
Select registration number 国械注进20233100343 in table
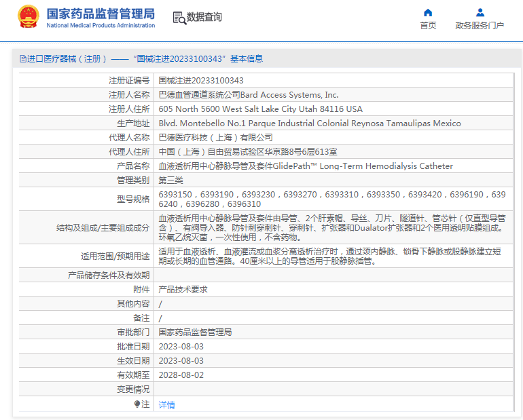coord(201,81)
